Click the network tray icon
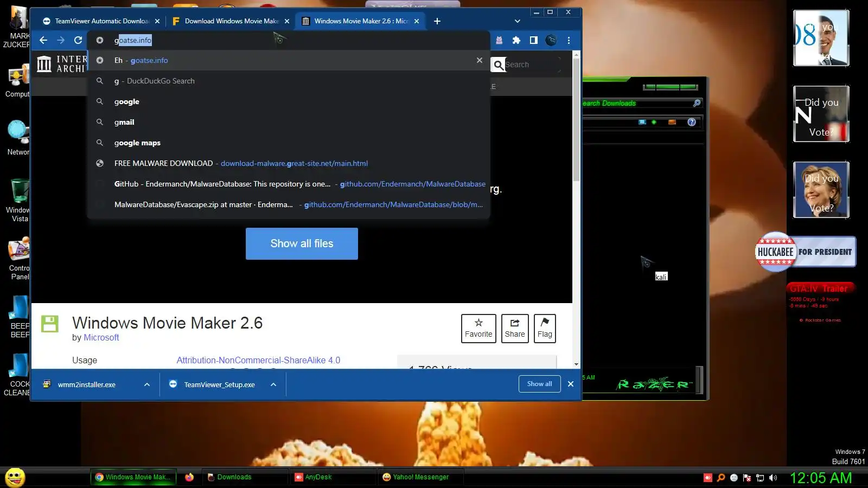868x488 pixels. pyautogui.click(x=760, y=478)
